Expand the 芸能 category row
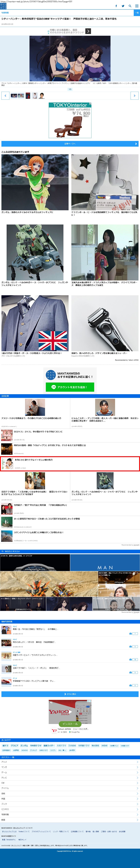This screenshot has width=140, height=868. [70, 794]
